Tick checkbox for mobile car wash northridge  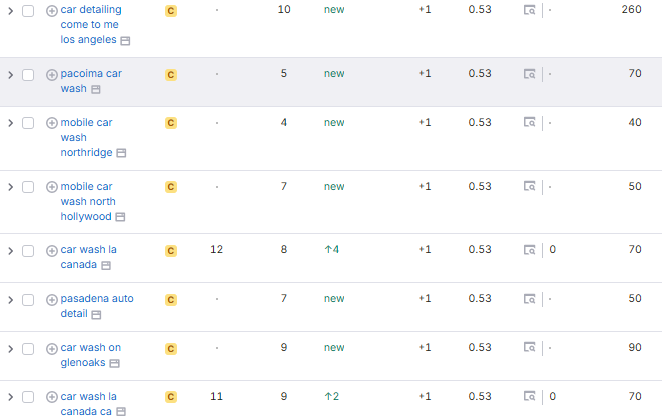tap(28, 123)
